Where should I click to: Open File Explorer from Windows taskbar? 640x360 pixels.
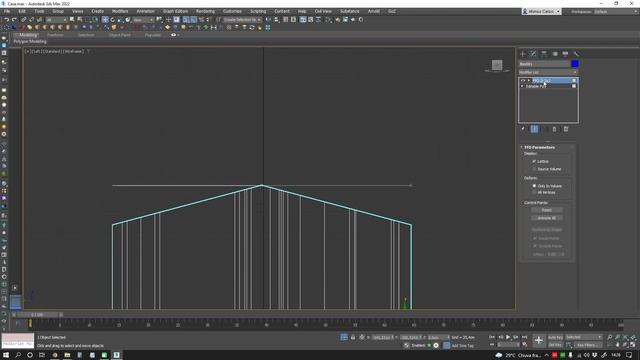pyautogui.click(x=67, y=355)
